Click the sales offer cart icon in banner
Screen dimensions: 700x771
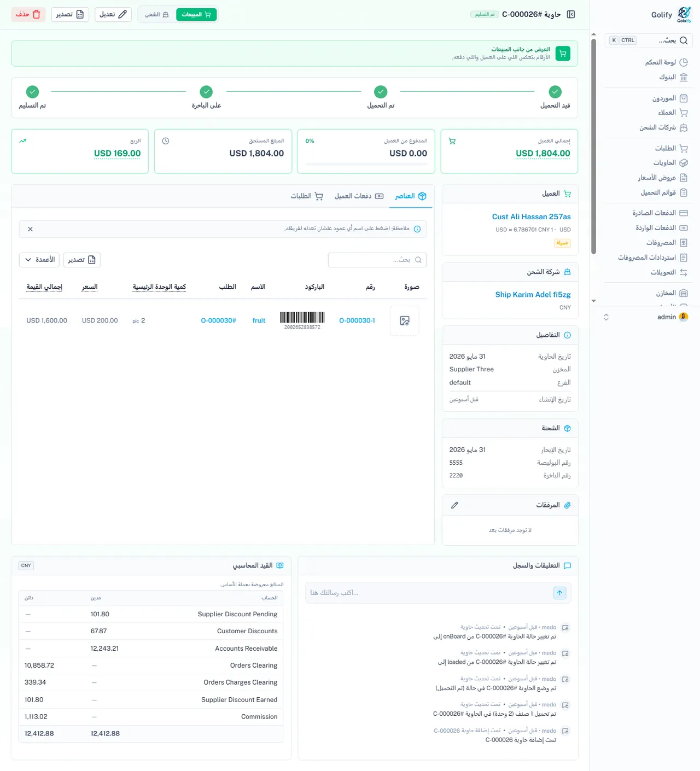(x=563, y=54)
